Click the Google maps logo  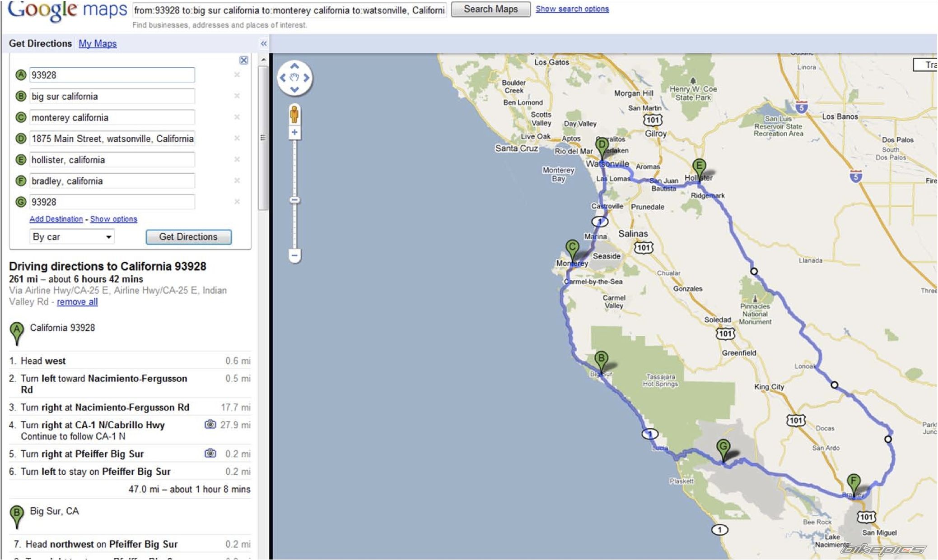pos(67,10)
